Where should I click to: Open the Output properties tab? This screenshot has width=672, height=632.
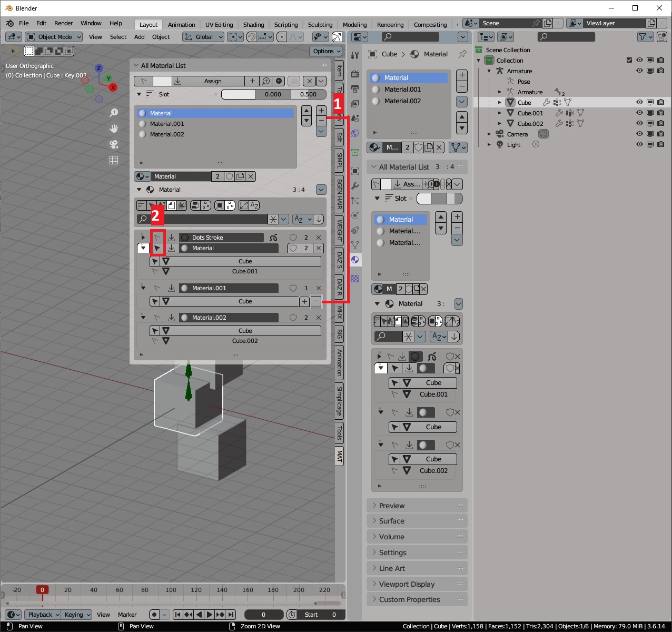click(x=355, y=88)
